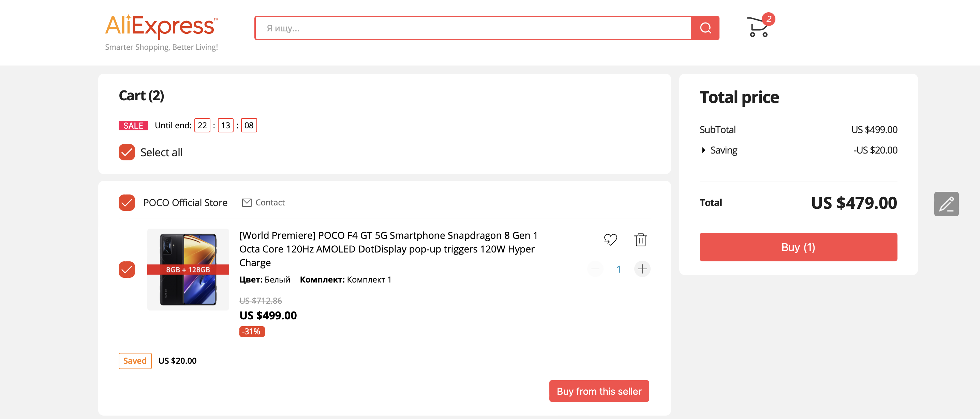Click the countdown minutes box 13
The image size is (980, 419).
tap(226, 125)
